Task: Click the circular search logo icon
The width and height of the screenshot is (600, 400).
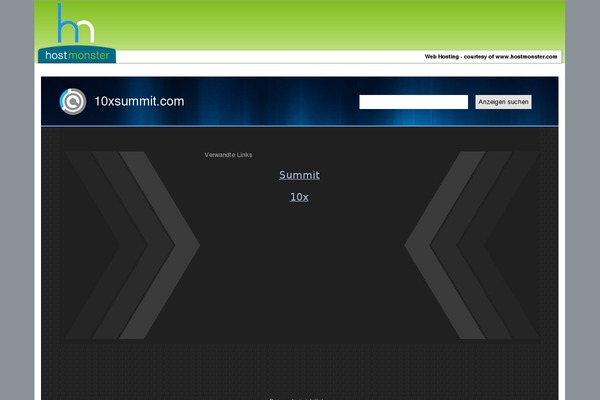Action: tap(73, 101)
